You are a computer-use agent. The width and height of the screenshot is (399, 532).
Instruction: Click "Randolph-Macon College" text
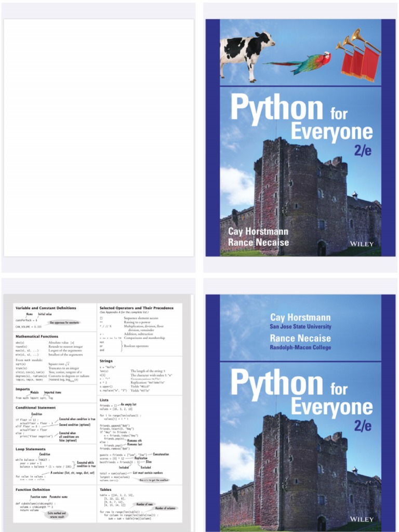point(300,348)
